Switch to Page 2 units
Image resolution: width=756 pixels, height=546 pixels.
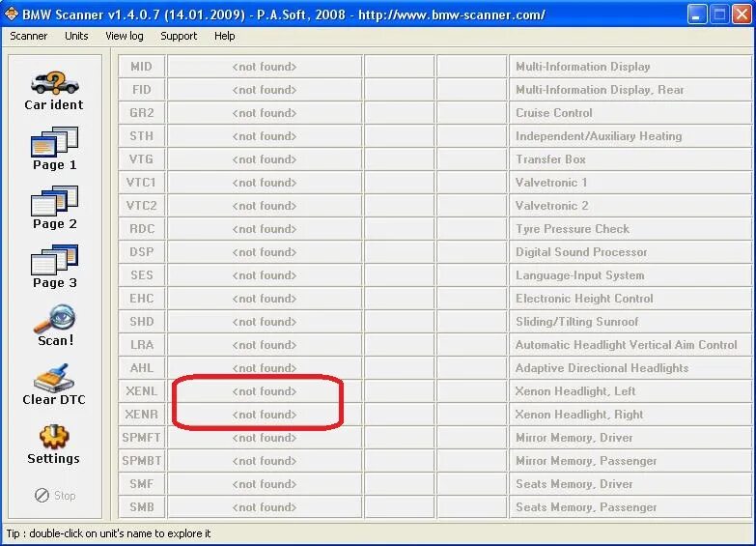[x=54, y=208]
